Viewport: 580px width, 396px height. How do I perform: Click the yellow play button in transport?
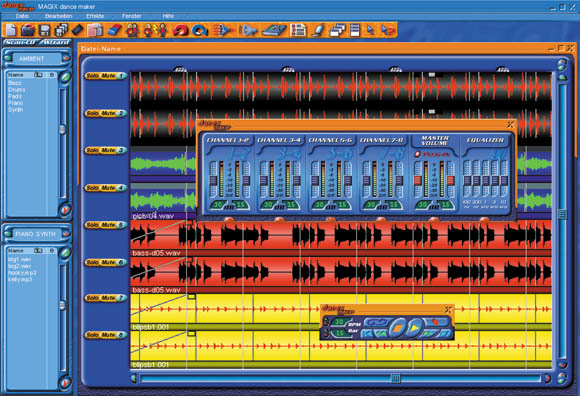415,328
